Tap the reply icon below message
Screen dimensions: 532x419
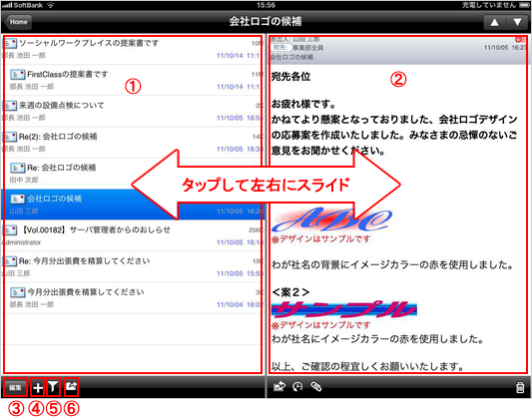coord(279,387)
